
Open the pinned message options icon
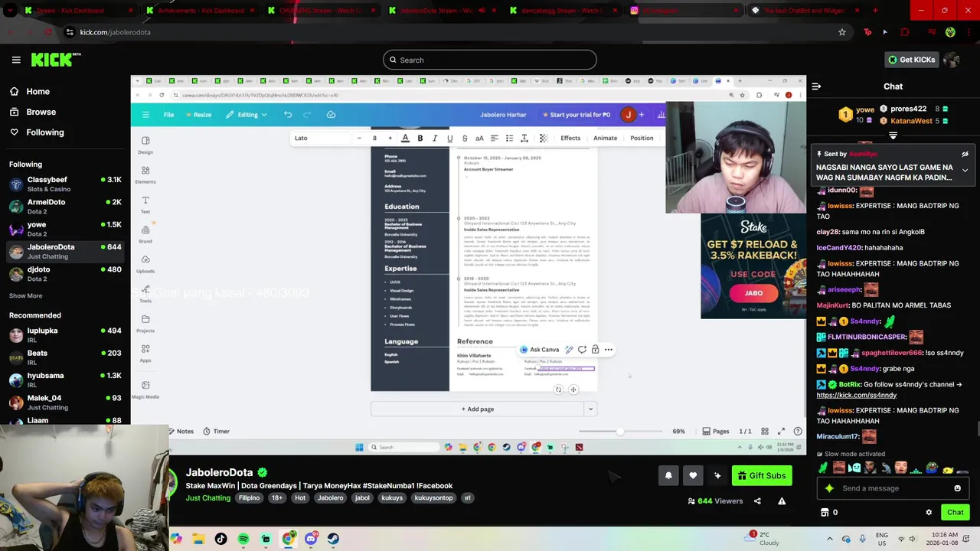(x=965, y=154)
